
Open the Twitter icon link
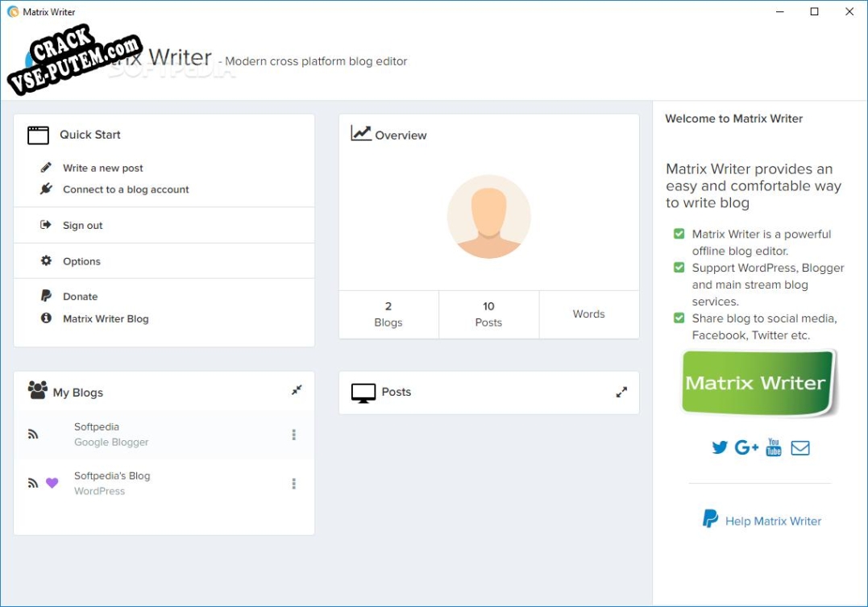(x=720, y=447)
